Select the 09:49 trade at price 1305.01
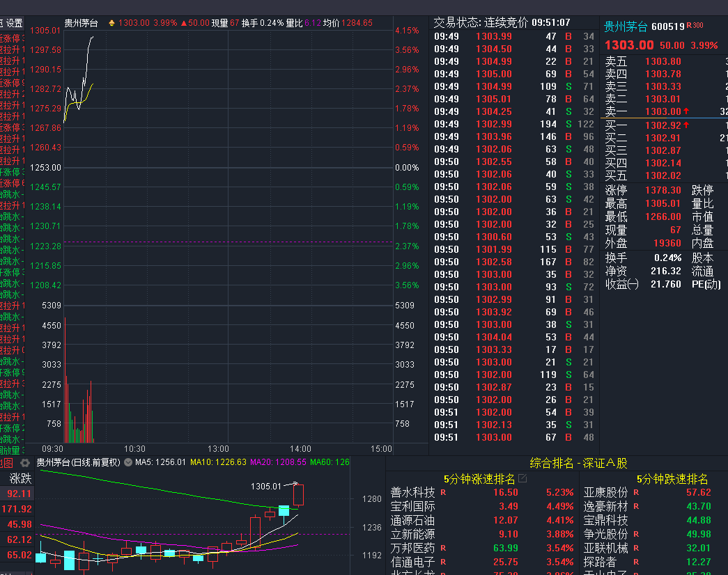The width and height of the screenshot is (728, 575). [514, 99]
